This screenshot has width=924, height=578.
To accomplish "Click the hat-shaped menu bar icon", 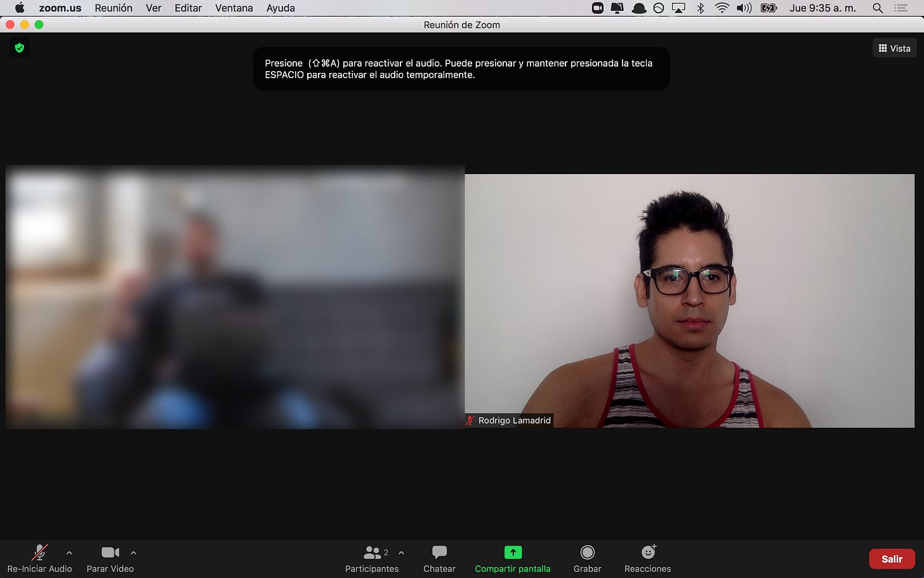I will click(x=639, y=8).
